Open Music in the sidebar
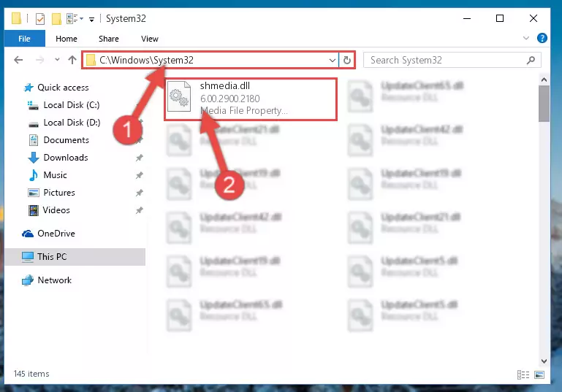This screenshot has height=392, width=562. coord(55,175)
